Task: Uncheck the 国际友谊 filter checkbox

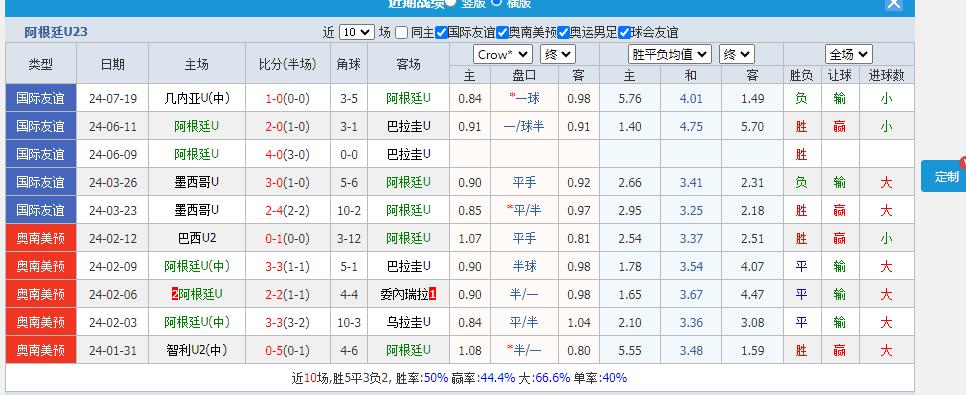Action: 441,33
